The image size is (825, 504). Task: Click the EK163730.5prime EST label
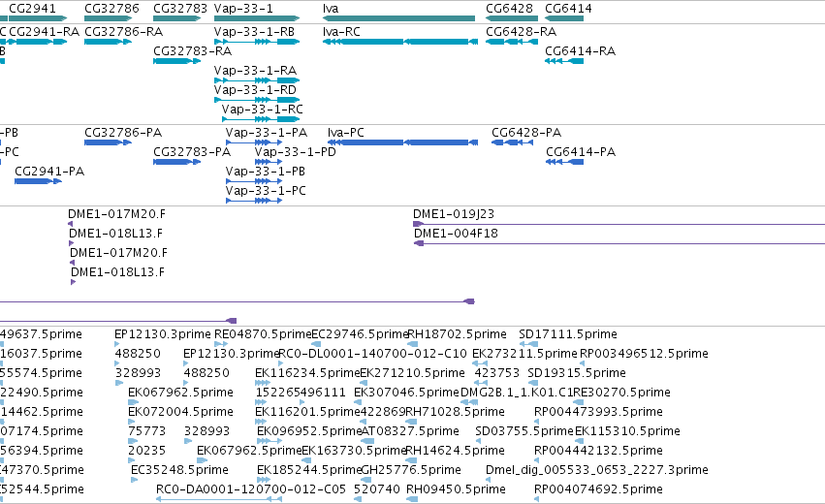coord(354,451)
